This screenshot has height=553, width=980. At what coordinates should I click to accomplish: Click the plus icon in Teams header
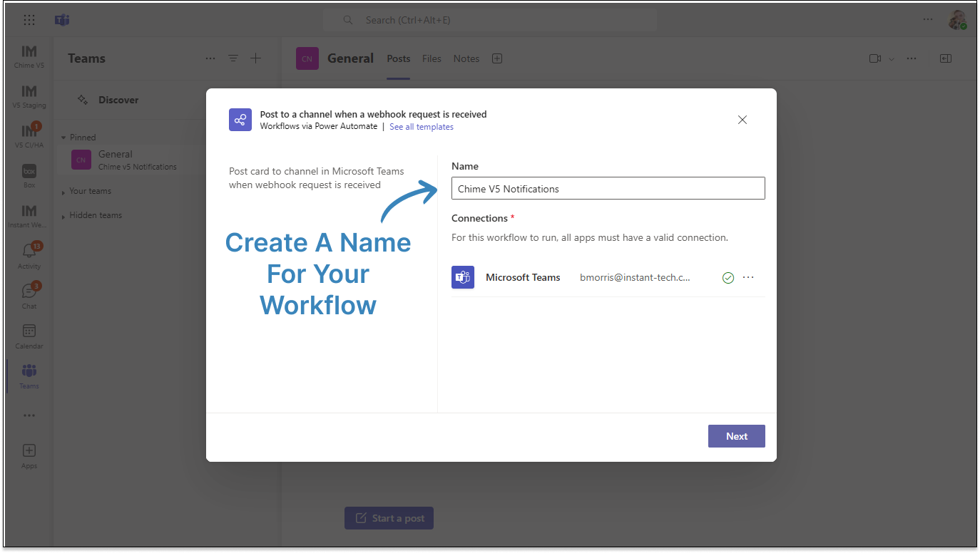coord(255,58)
